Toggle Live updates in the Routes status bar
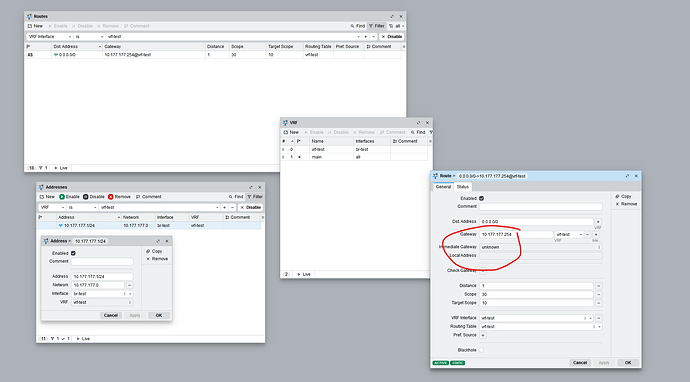Viewport: 690px width, 382px height. (61, 168)
